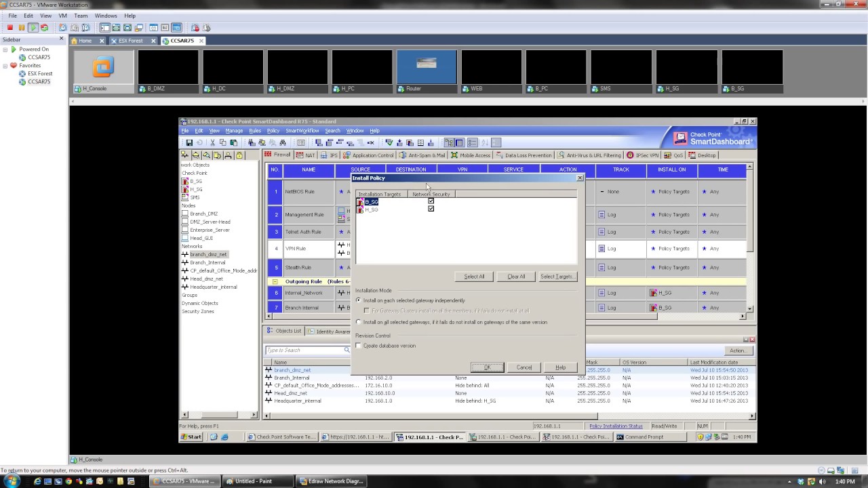Image resolution: width=868 pixels, height=488 pixels.
Task: Toggle the Network Security checkbox for B_SG
Action: coord(431,201)
